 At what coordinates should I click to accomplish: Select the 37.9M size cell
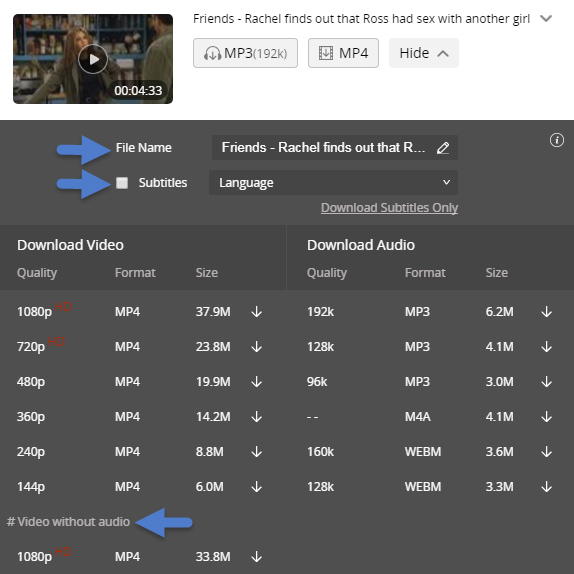[x=213, y=312]
